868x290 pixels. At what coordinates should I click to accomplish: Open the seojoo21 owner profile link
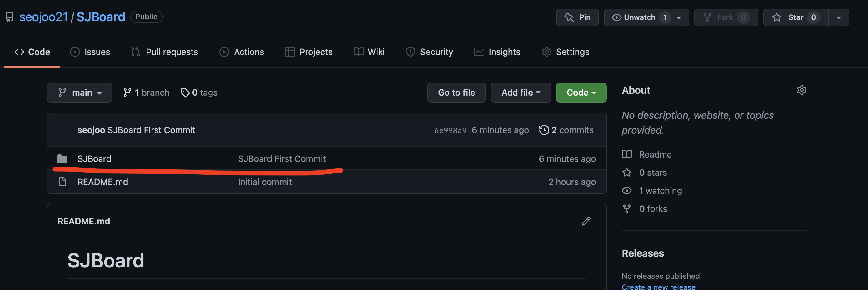[44, 17]
